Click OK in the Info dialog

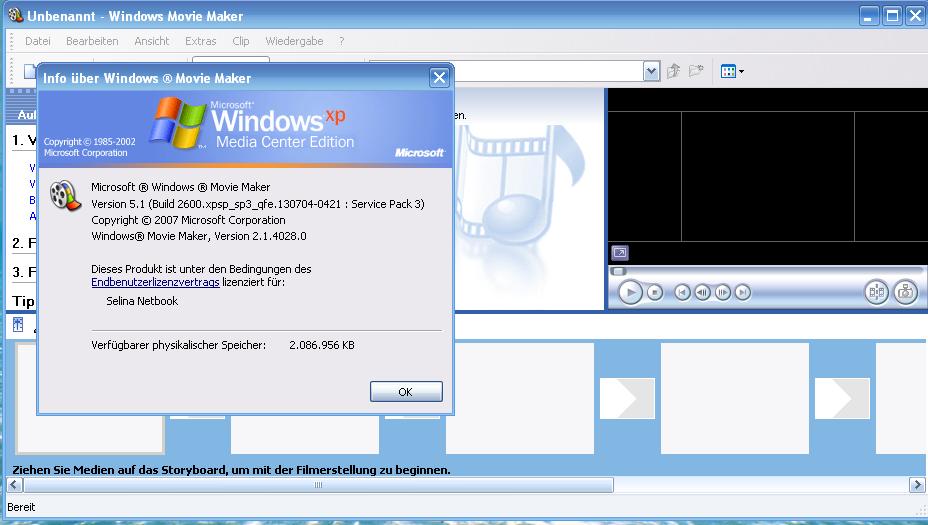406,392
